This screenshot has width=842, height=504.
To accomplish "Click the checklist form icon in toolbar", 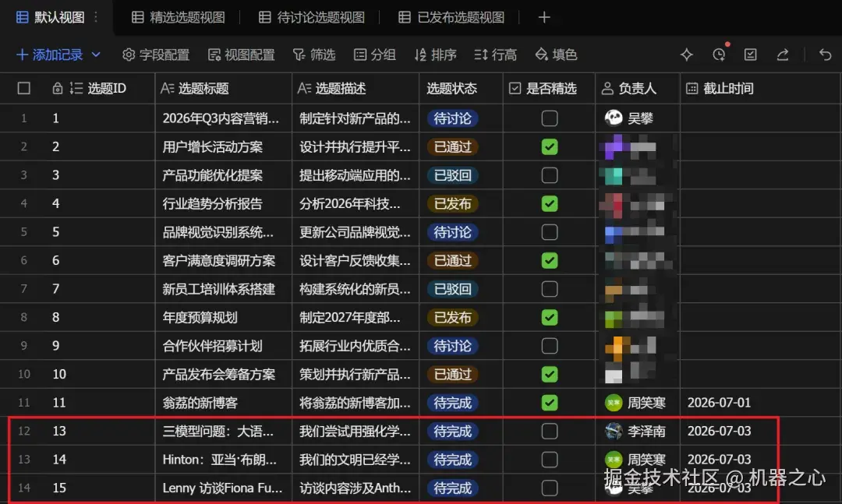I will 750,55.
